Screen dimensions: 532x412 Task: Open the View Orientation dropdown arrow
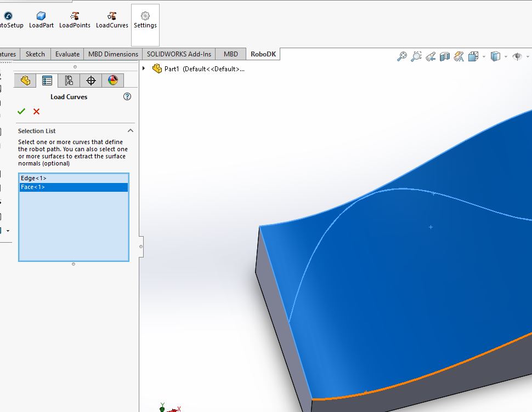(x=484, y=57)
